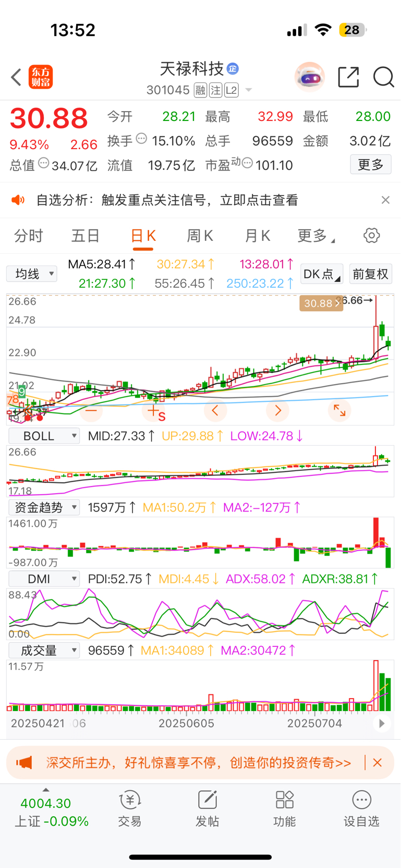Image resolution: width=401 pixels, height=868 pixels.
Task: Open the DMI indicator dropdown
Action: 44,579
